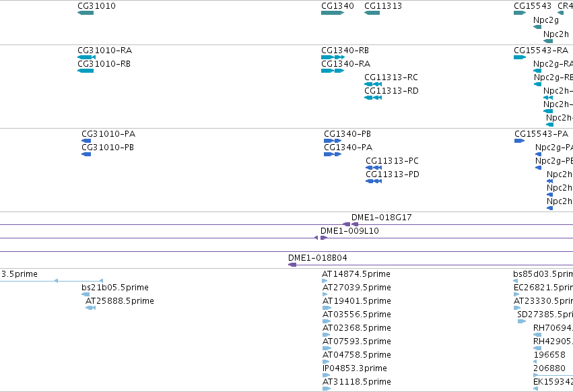Image resolution: width=573 pixels, height=392 pixels.
Task: Click EST label AT27039.5prime
Action: [x=357, y=288]
